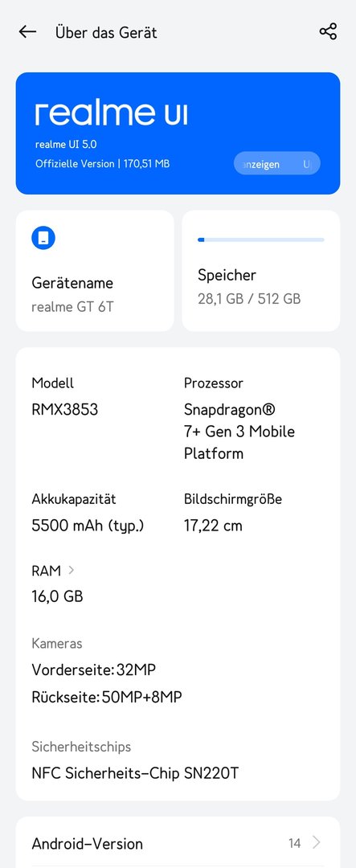This screenshot has width=356, height=868.
Task: Tap the 'Über das Gerät' page title
Action: pyautogui.click(x=106, y=33)
